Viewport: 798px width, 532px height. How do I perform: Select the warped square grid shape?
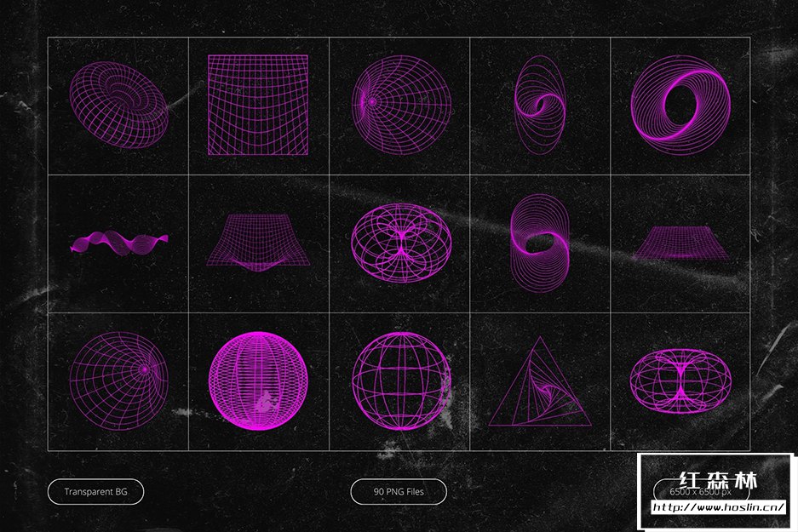[x=258, y=105]
